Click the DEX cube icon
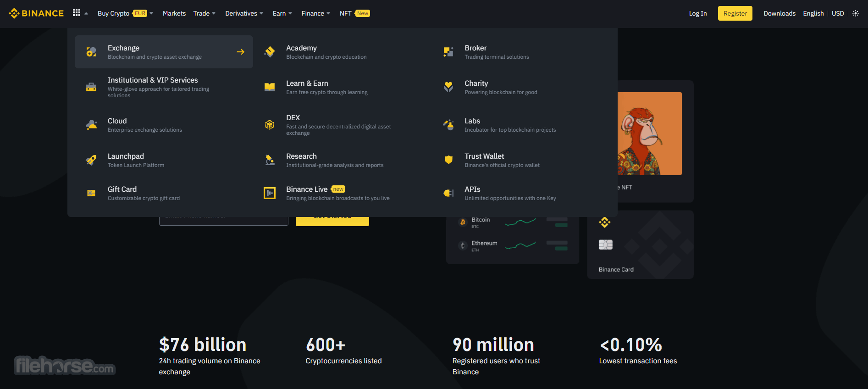 pyautogui.click(x=270, y=125)
